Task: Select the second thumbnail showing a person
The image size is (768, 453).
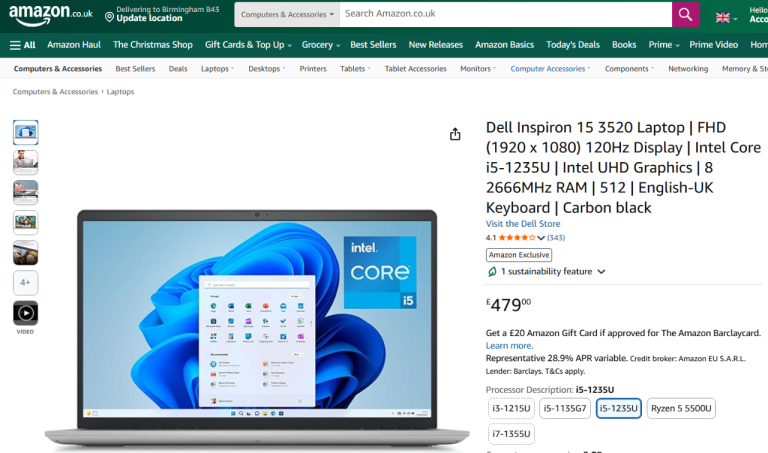Action: click(x=25, y=163)
